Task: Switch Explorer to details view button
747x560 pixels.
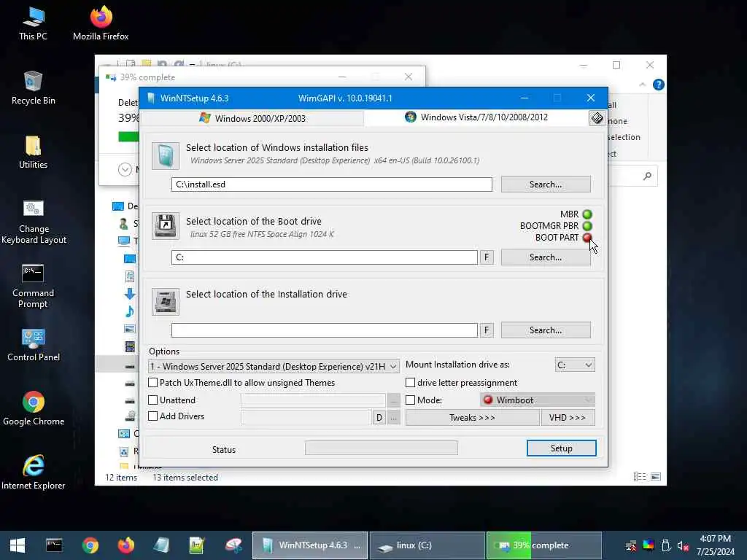Action: click(640, 477)
